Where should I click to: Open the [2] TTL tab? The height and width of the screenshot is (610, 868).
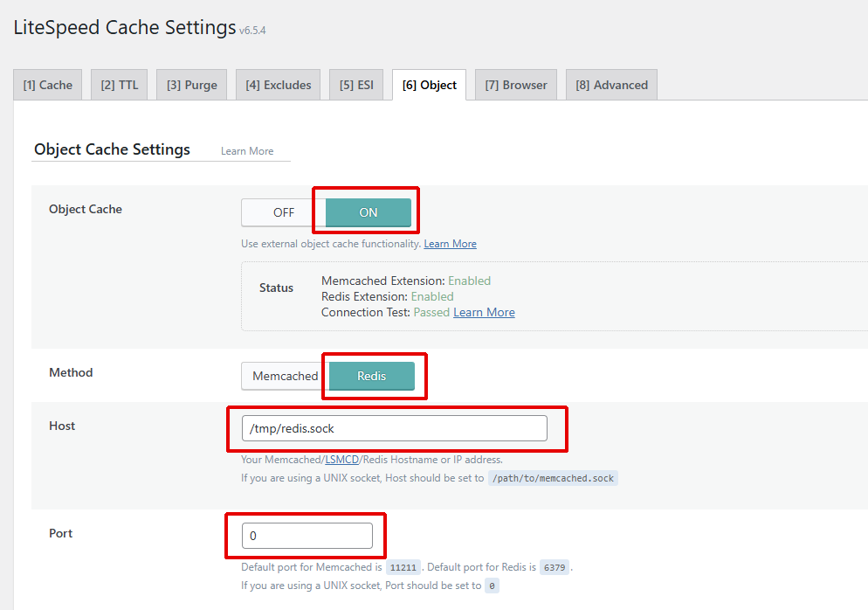(120, 85)
